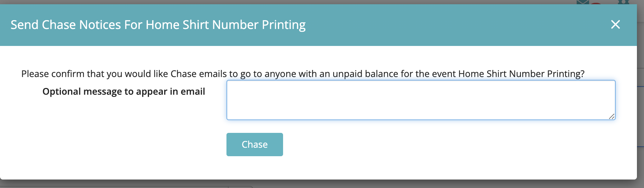Place cursor inside the empty message textarea
Image resolution: width=644 pixels, height=188 pixels.
click(x=421, y=100)
